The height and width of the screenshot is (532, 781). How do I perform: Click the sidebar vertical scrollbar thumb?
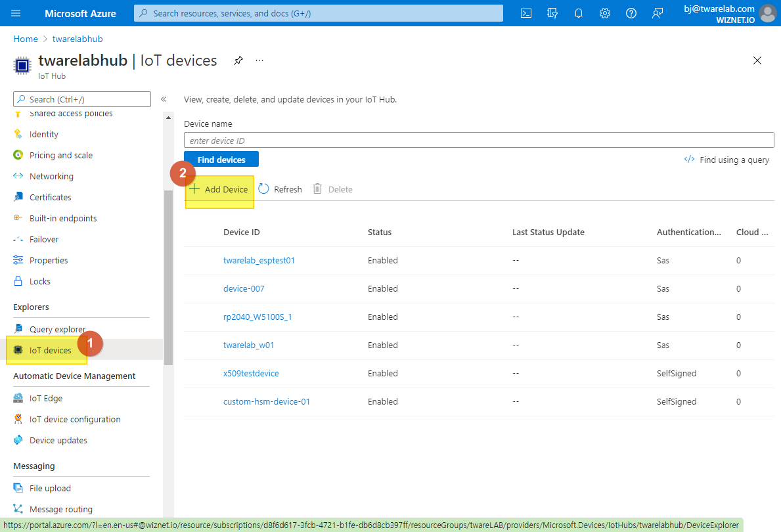pos(168,277)
